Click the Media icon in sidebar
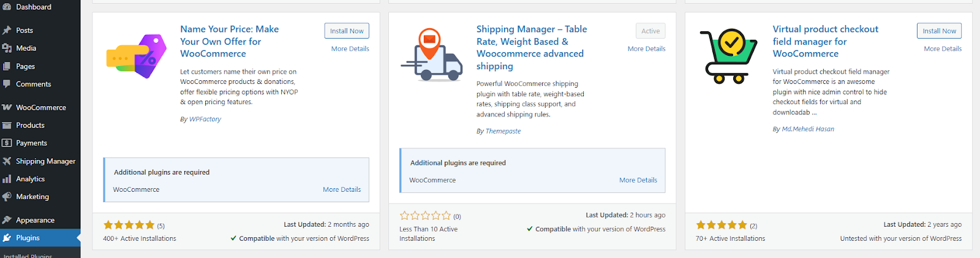The image size is (980, 258). (7, 48)
